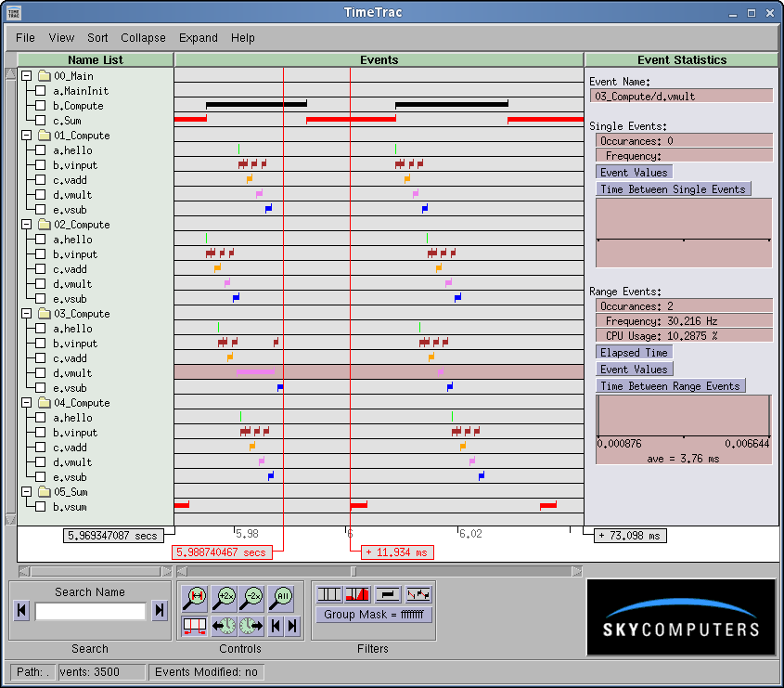The width and height of the screenshot is (784, 688).
Task: Collapse the 04_Compute tree node
Action: click(x=27, y=402)
